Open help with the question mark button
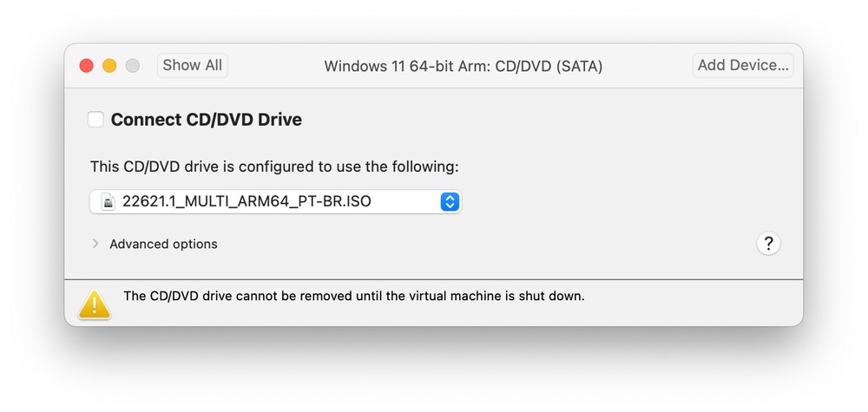 [768, 244]
